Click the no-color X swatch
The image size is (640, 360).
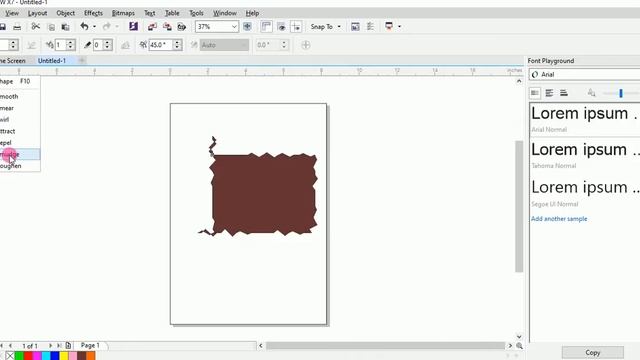(x=10, y=356)
